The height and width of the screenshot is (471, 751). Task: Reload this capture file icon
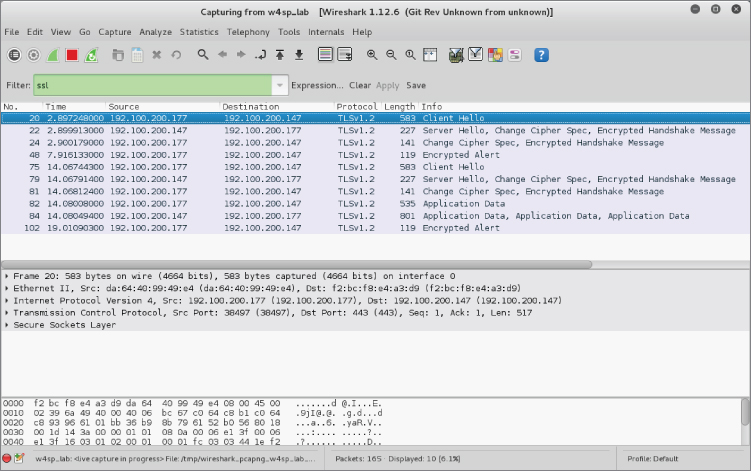coord(176,55)
